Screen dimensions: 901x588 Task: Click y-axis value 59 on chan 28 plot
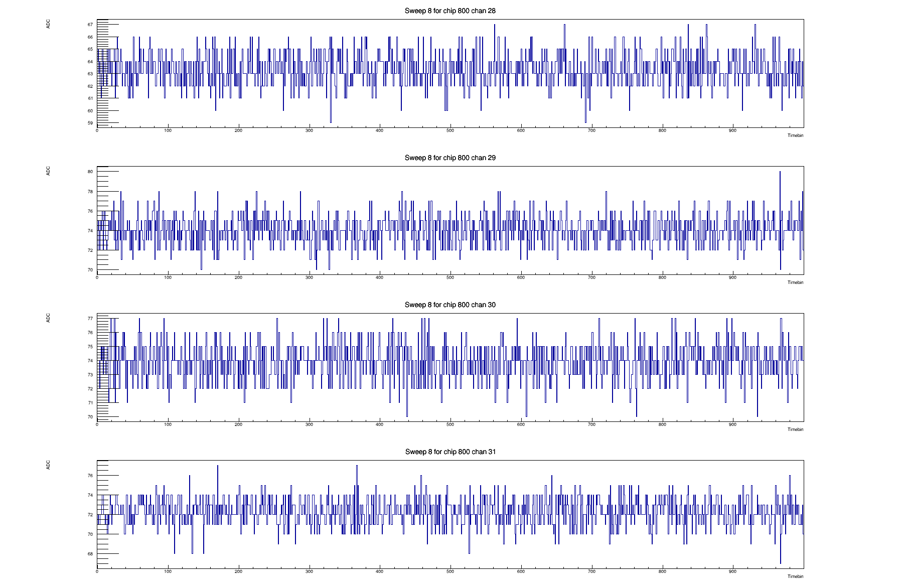pyautogui.click(x=90, y=123)
